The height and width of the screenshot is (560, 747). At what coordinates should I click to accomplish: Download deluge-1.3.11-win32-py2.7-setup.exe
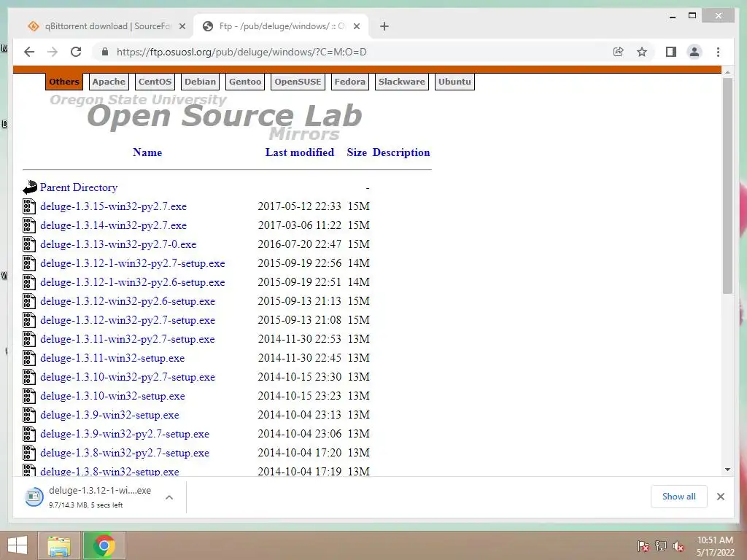pos(128,339)
